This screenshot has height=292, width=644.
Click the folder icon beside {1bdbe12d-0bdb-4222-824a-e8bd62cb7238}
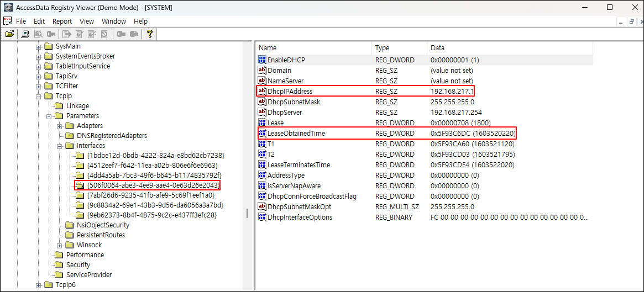(81, 156)
